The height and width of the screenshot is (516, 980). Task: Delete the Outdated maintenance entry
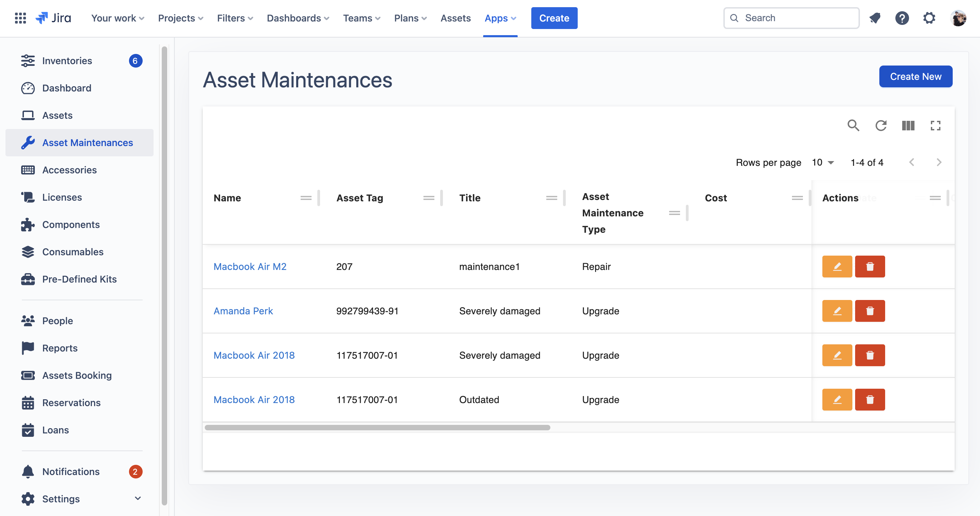(x=870, y=400)
